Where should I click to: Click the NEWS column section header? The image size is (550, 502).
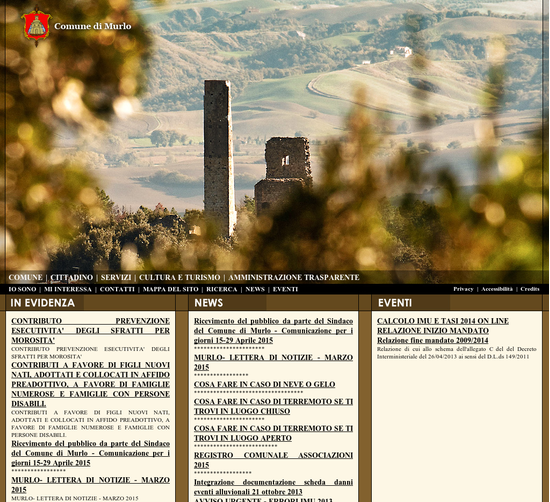tap(208, 303)
